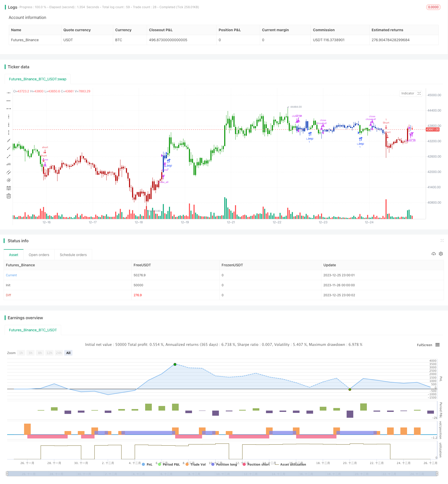448x484 pixels.
Task: Set earnings chart zoom to 24h
Action: (59, 353)
